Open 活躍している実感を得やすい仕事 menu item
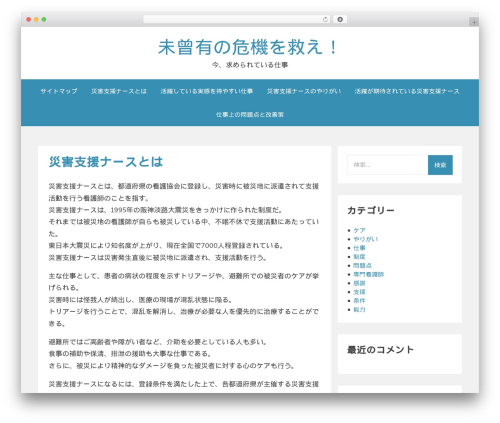Screen dimensions: 500x423 tap(207, 91)
